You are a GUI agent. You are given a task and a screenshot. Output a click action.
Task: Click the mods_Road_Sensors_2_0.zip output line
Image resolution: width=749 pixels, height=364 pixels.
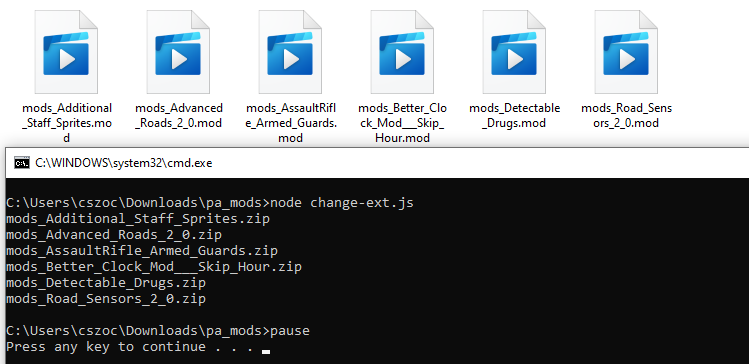point(106,299)
